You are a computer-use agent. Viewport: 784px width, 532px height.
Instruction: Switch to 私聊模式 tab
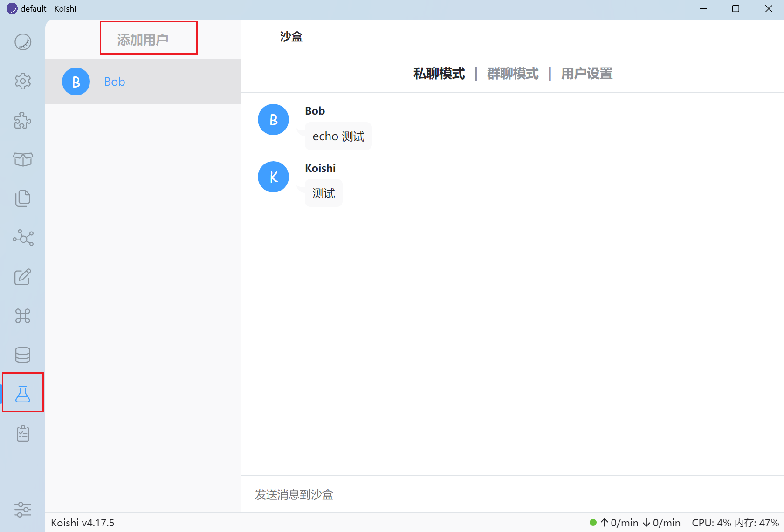tap(439, 74)
